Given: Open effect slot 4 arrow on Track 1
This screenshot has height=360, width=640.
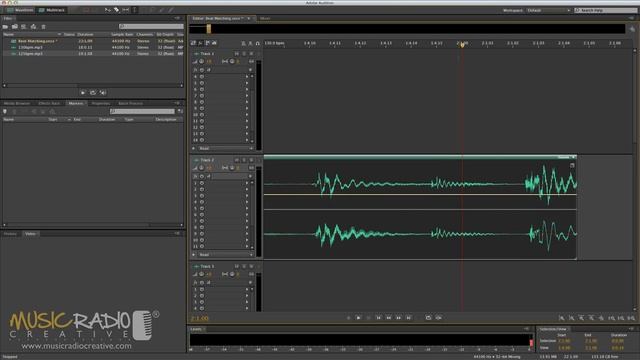Looking at the screenshot, I should coord(247,77).
